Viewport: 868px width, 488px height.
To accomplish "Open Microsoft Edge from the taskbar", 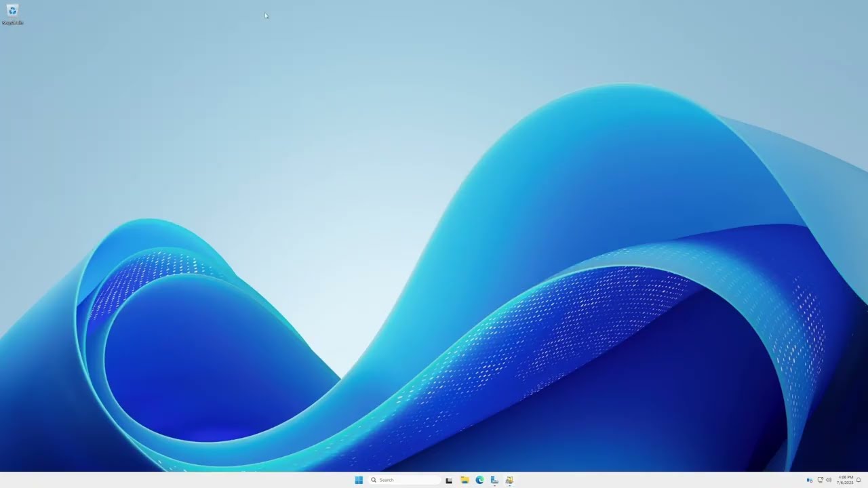I will (x=479, y=480).
